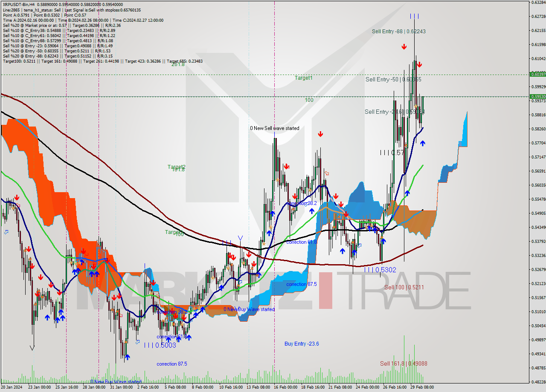Screen dimensions: 546x392
Task: Select the green 'Target1' label
Action: click(303, 78)
